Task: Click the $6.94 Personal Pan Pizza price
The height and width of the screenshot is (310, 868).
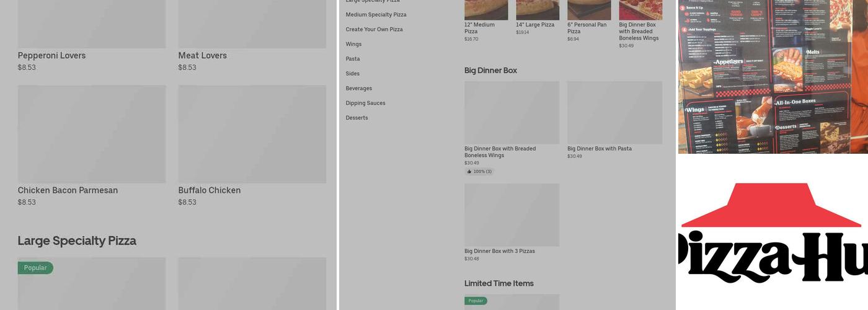Action: click(x=573, y=39)
